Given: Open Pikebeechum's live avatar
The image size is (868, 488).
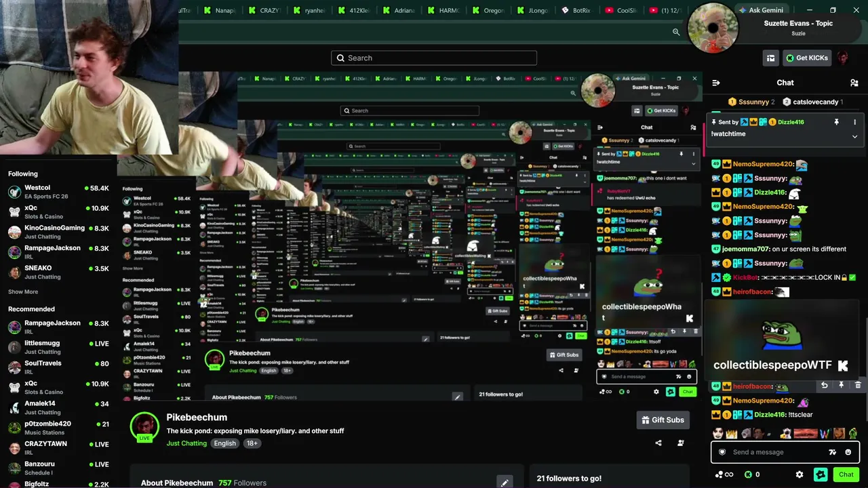Looking at the screenshot, I should [x=144, y=427].
